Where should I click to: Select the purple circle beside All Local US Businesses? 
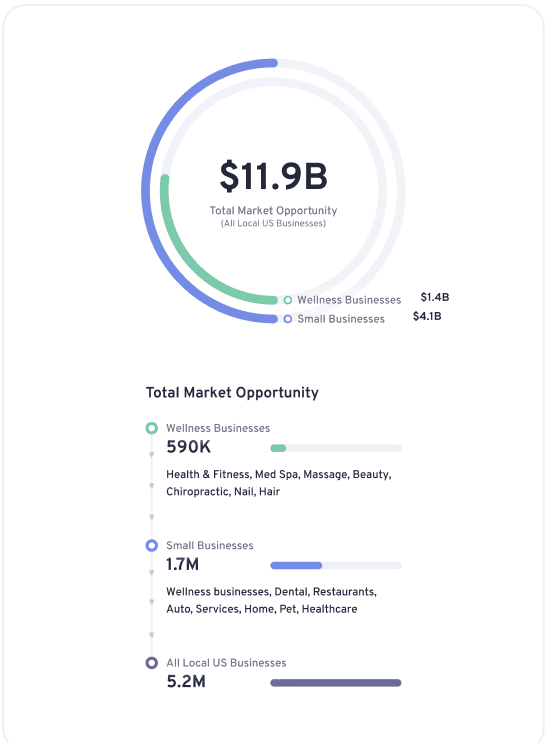point(152,662)
